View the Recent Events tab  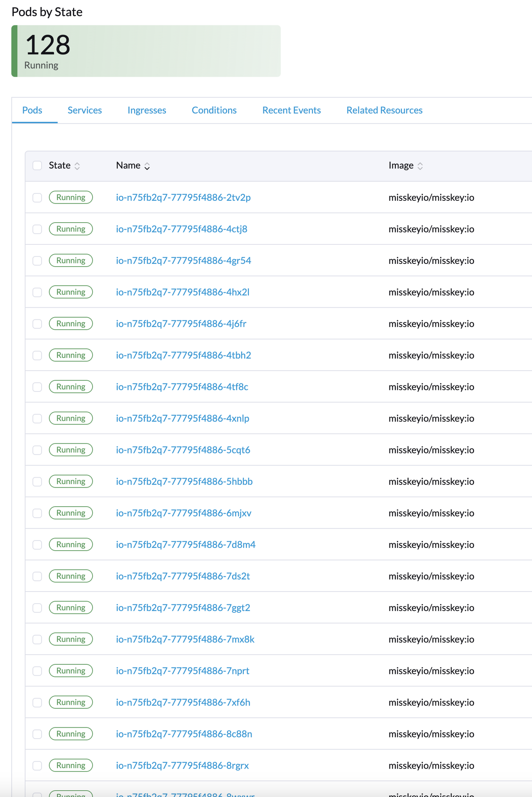pos(291,111)
